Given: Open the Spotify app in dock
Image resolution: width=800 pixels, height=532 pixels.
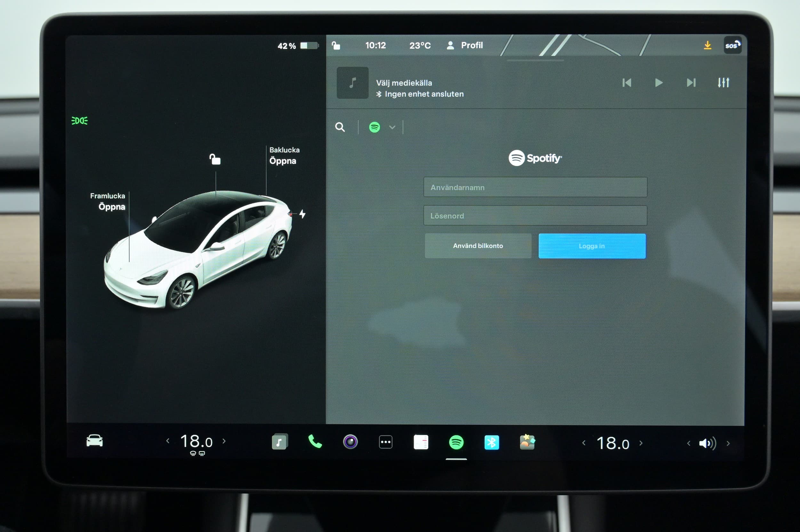Looking at the screenshot, I should [456, 442].
